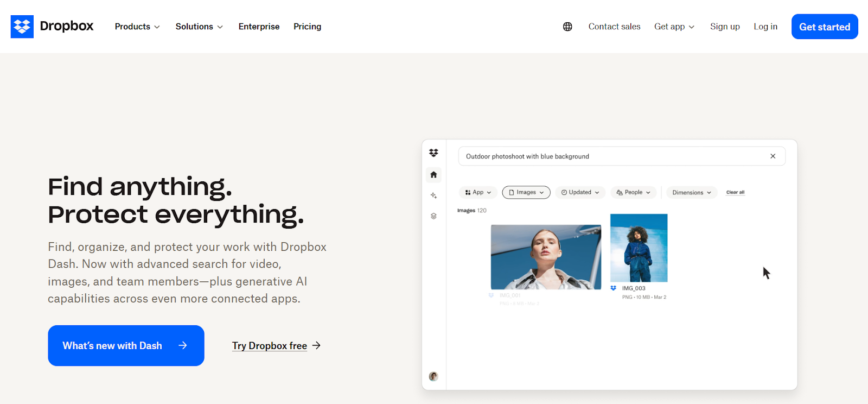Click the search field with outdoor photoshoot query

pos(622,156)
